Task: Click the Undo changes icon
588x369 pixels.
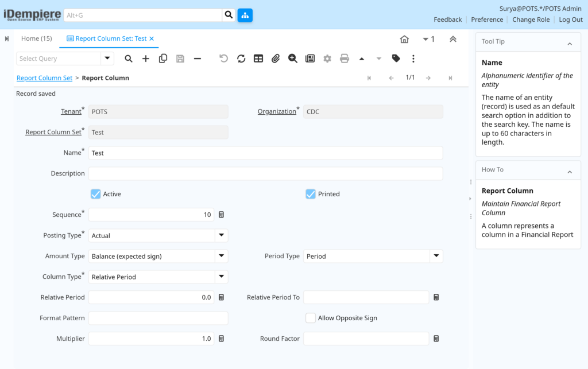Action: click(223, 59)
